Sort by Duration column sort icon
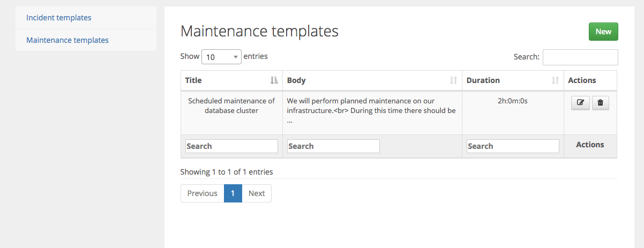Image resolution: width=644 pixels, height=248 pixels. (555, 80)
